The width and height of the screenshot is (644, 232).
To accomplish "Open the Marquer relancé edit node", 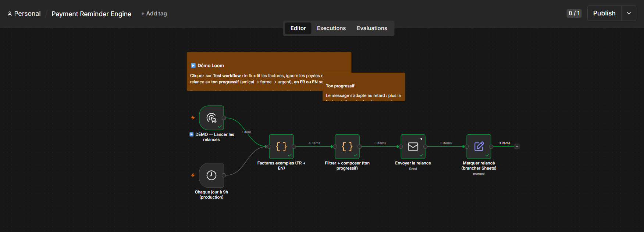I will tap(479, 146).
